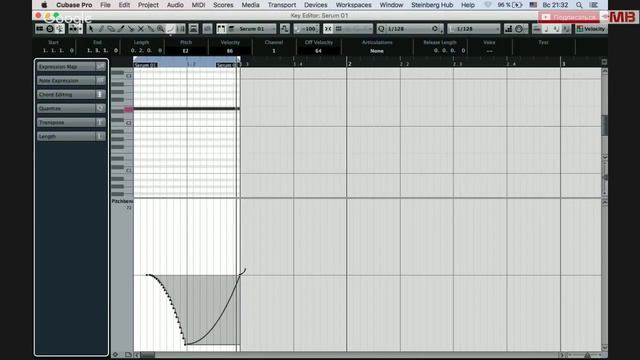This screenshot has height=360, width=640.
Task: Toggle Snap on/off button
Action: (x=328, y=29)
